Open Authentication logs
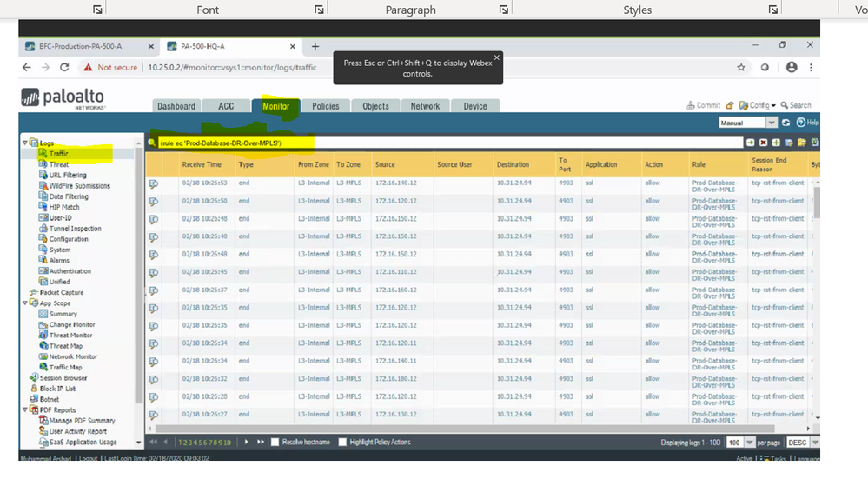The height and width of the screenshot is (486, 868). pos(70,271)
